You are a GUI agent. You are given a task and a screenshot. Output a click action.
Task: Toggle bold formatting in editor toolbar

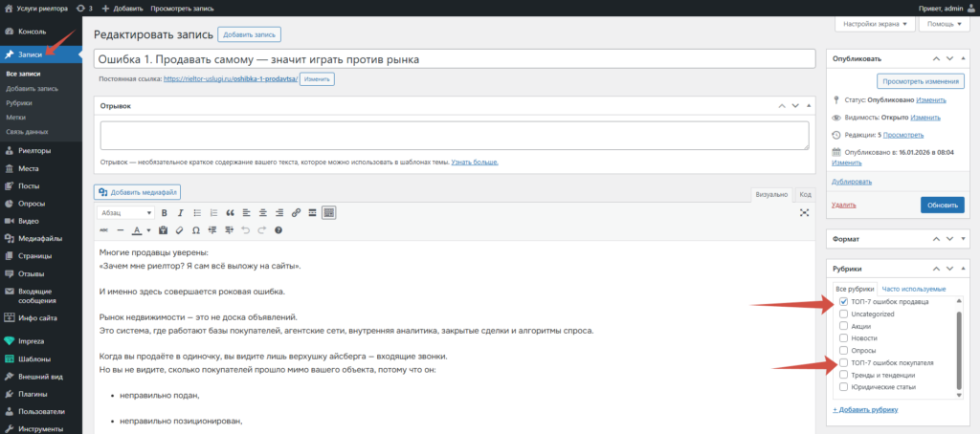pos(165,212)
